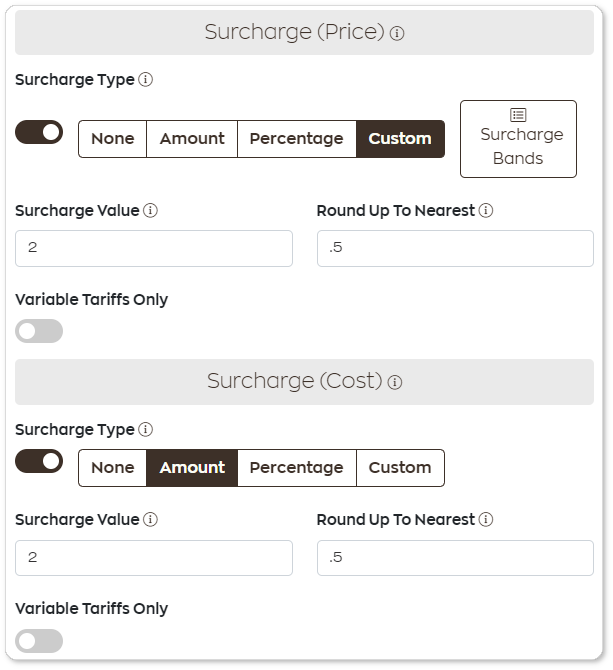Click the info icon next to Surcharge Type in Cost section
The height and width of the screenshot is (670, 613).
[145, 429]
